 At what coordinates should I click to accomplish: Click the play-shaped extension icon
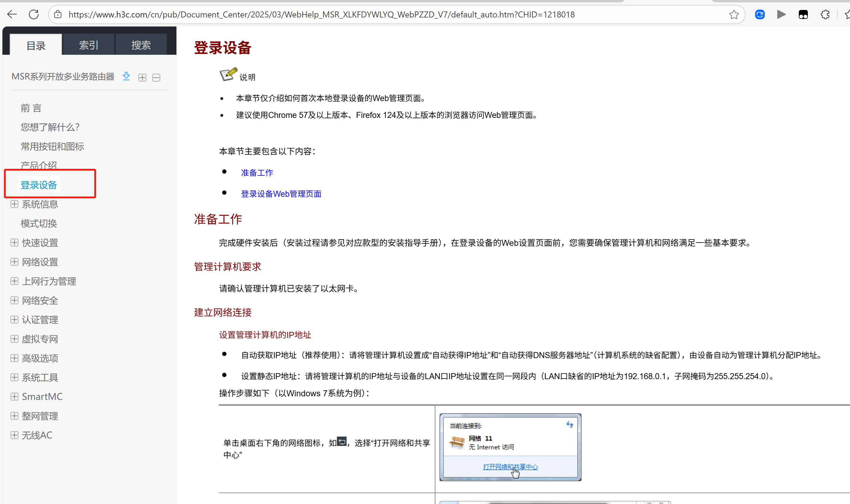pyautogui.click(x=781, y=14)
